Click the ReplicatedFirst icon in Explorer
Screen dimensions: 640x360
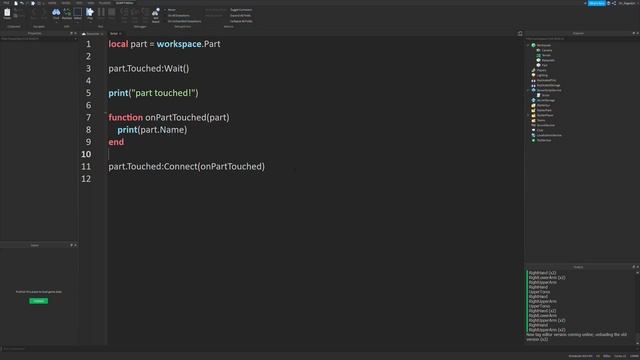[x=533, y=80]
